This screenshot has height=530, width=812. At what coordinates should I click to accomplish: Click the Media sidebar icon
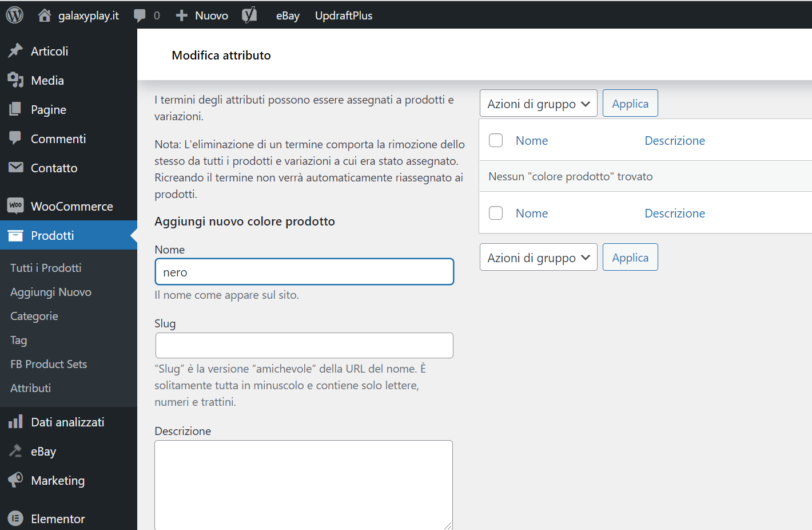tap(15, 80)
